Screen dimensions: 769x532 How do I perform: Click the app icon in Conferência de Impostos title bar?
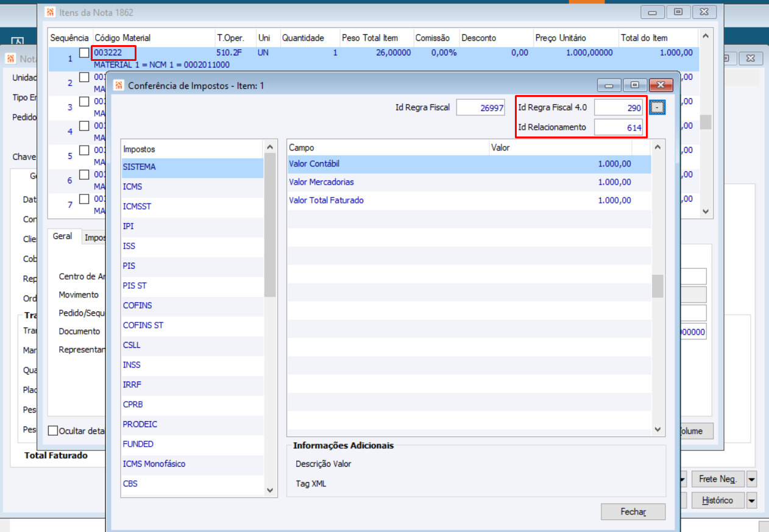click(x=119, y=85)
